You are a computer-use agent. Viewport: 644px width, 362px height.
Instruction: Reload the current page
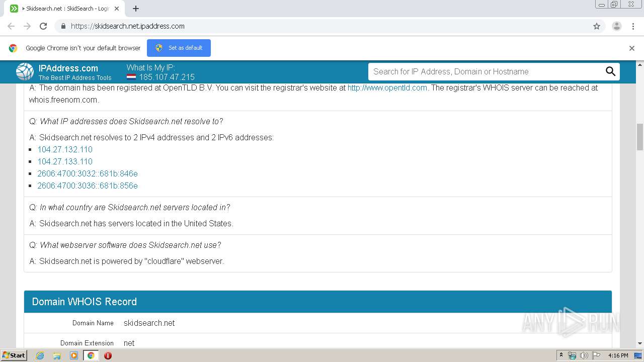tap(43, 26)
